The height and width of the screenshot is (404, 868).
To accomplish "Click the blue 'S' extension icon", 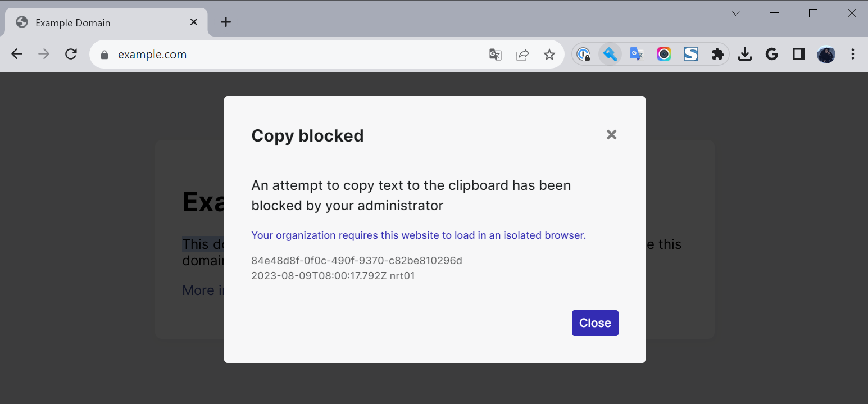I will coord(690,54).
